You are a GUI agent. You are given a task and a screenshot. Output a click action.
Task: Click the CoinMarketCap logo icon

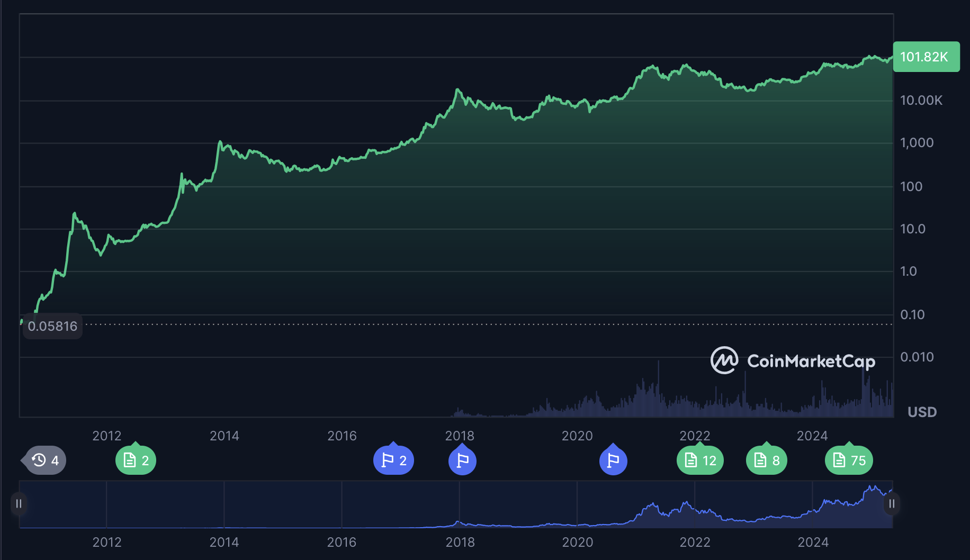[724, 360]
